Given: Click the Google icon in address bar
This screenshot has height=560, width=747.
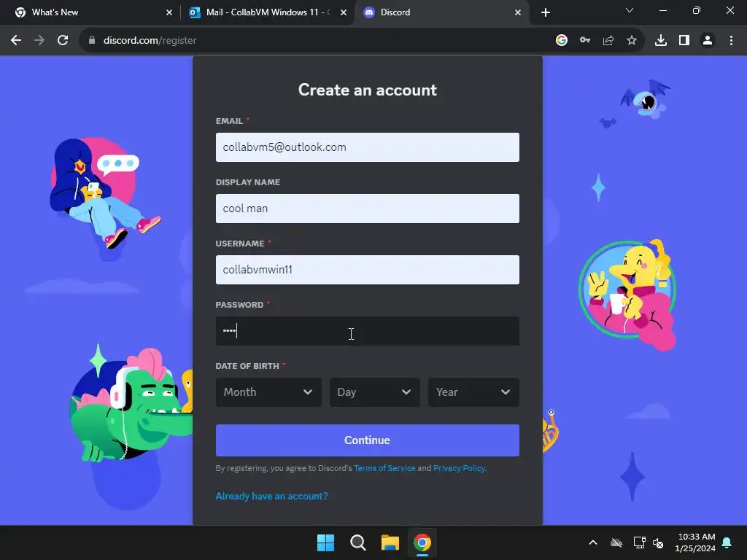Looking at the screenshot, I should click(x=562, y=41).
